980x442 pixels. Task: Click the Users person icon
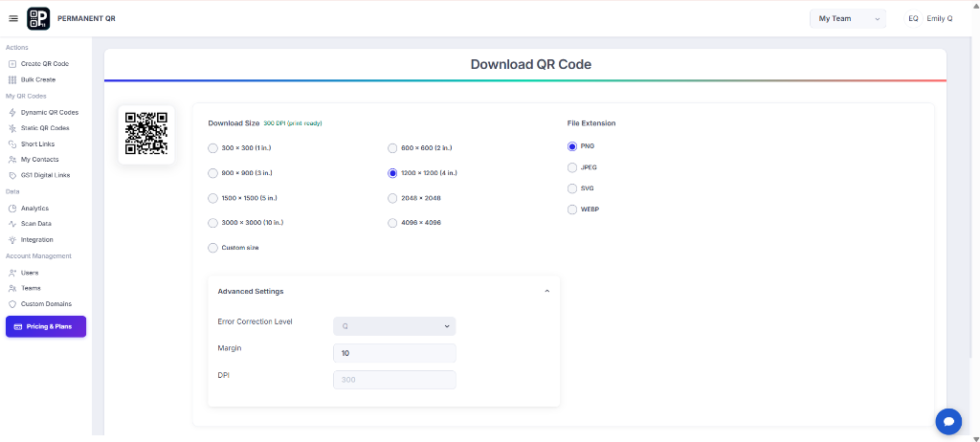point(12,274)
